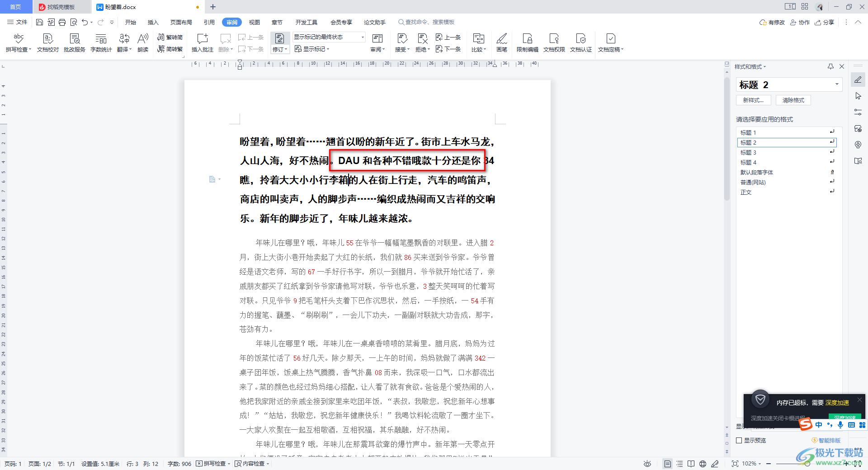Convert simplified to traditional with 简转繁
The height and width of the screenshot is (470, 868).
tap(170, 49)
